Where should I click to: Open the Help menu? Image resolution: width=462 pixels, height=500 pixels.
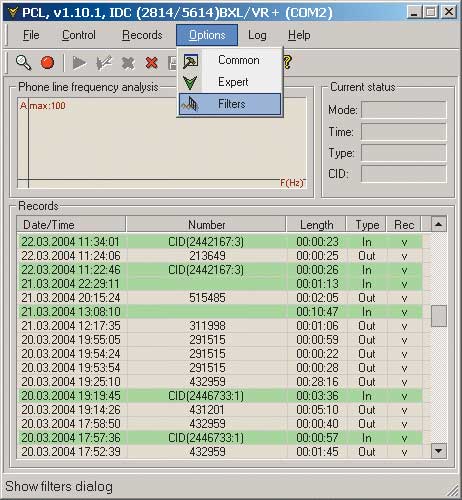[x=299, y=35]
